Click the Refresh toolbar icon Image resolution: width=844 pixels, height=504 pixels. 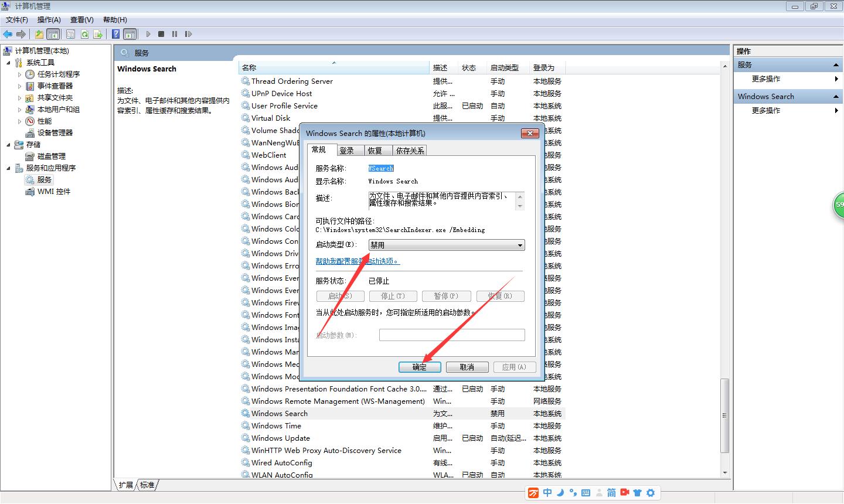(x=84, y=34)
